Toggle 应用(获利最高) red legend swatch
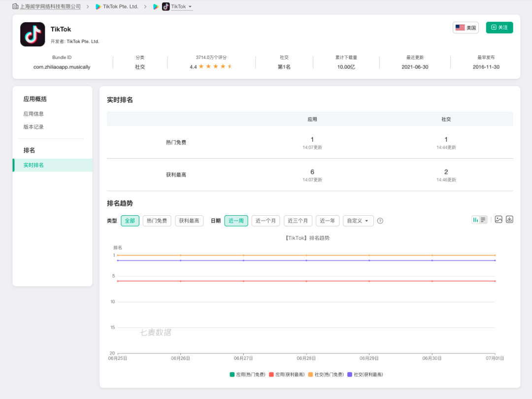This screenshot has height=399, width=532. [x=271, y=374]
